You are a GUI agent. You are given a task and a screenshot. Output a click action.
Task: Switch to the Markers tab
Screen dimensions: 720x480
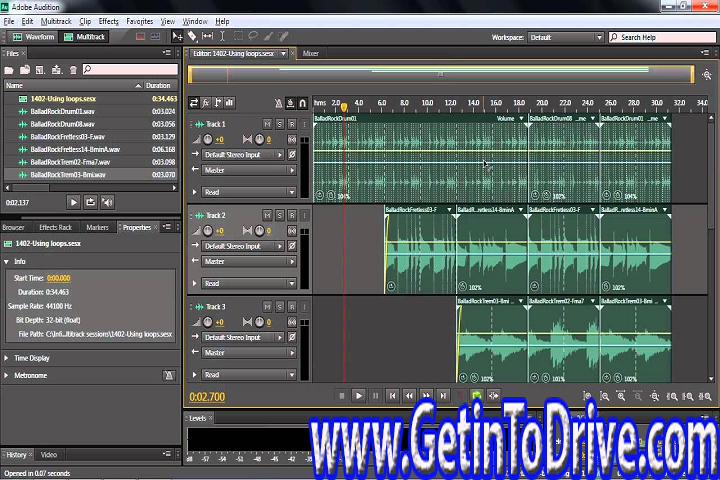pyautogui.click(x=97, y=227)
